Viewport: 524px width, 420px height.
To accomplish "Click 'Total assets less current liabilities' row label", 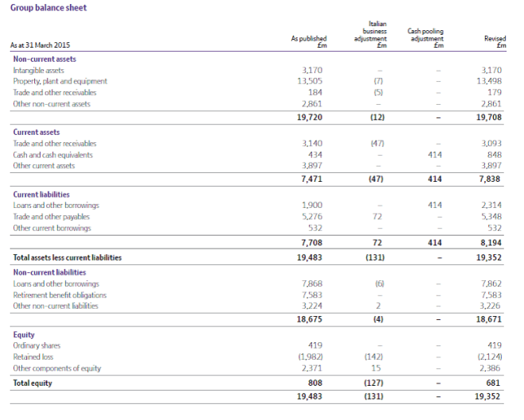I will tap(67, 257).
